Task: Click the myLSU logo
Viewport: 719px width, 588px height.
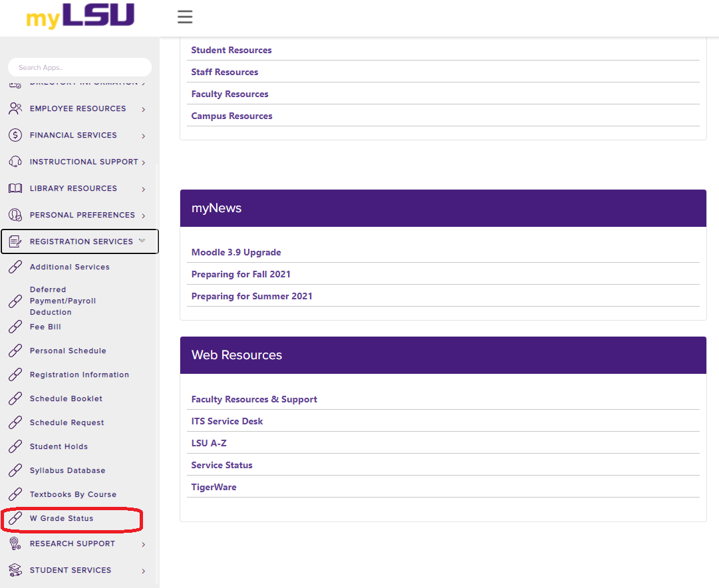Action: tap(80, 16)
